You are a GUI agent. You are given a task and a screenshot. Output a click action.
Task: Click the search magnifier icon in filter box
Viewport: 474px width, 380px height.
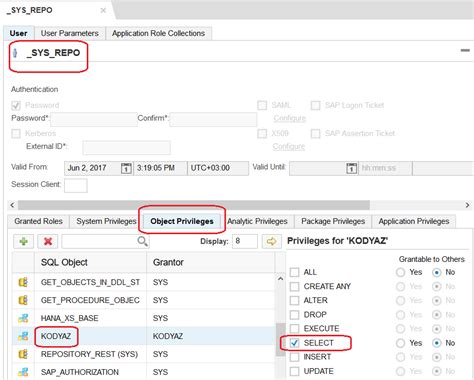coord(142,241)
